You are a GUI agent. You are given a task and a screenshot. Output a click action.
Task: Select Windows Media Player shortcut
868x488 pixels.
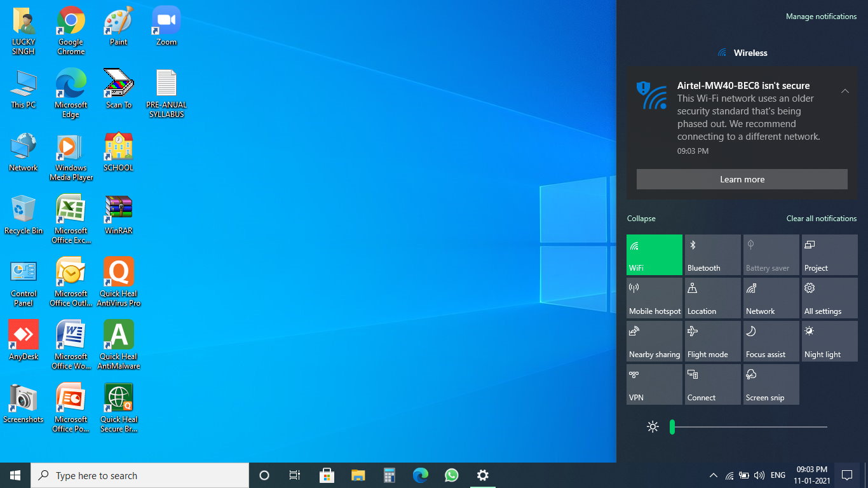71,157
